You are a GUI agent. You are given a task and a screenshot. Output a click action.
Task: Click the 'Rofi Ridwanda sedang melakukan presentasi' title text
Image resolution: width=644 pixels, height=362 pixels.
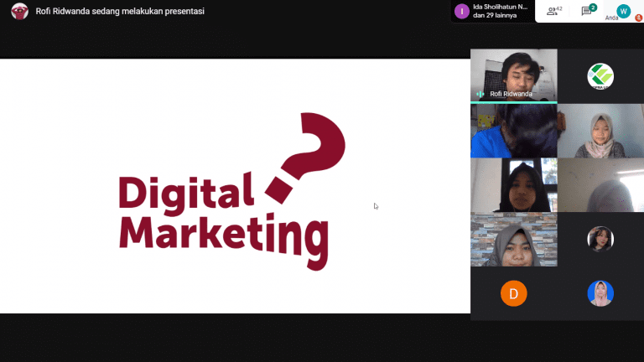tap(120, 11)
